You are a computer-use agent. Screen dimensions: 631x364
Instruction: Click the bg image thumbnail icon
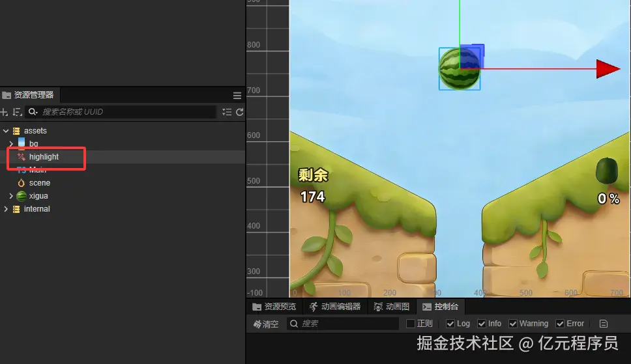coord(22,143)
